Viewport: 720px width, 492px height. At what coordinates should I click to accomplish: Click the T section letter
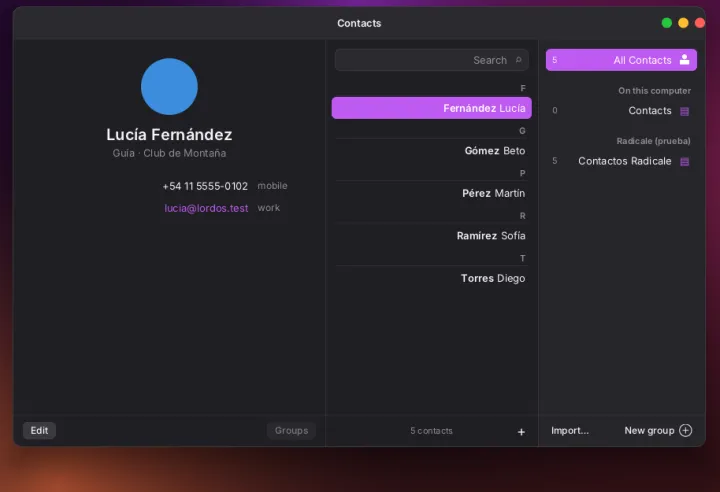tap(523, 259)
